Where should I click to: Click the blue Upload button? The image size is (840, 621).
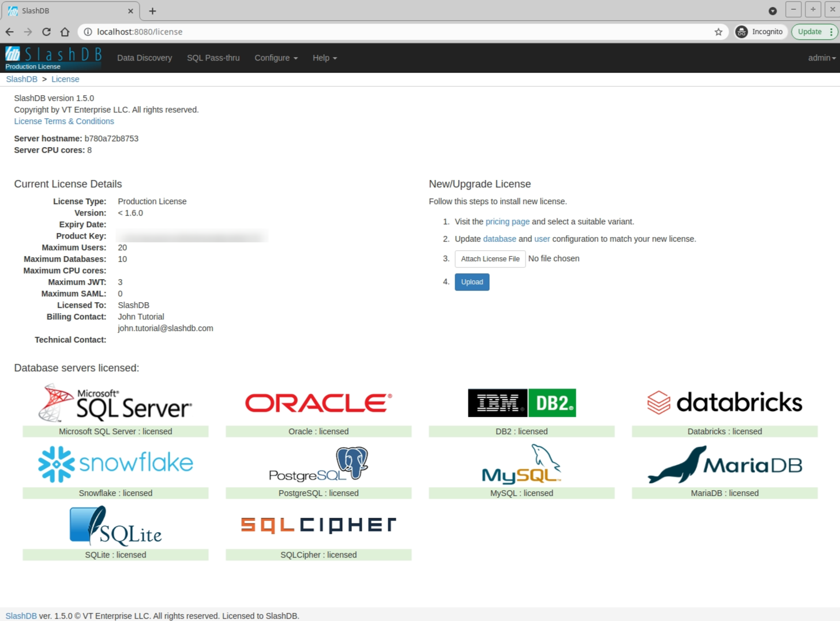coord(472,282)
